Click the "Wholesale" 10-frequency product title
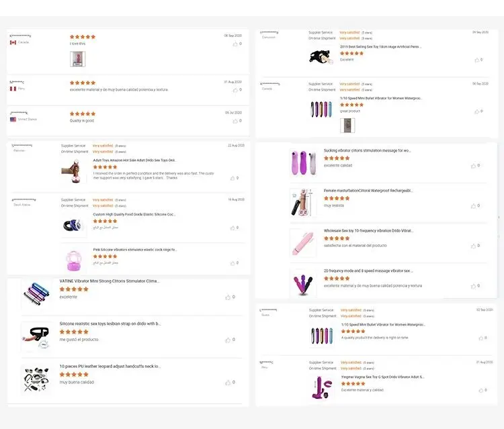 click(367, 230)
